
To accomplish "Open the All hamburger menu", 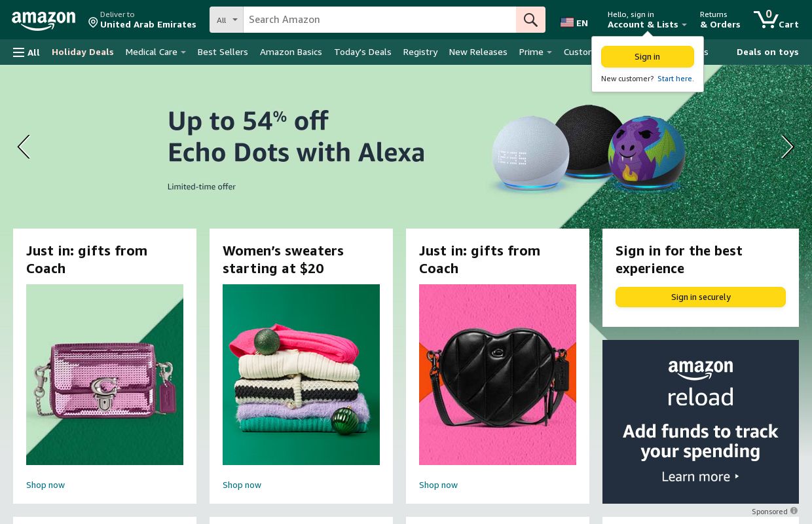I will click(26, 52).
